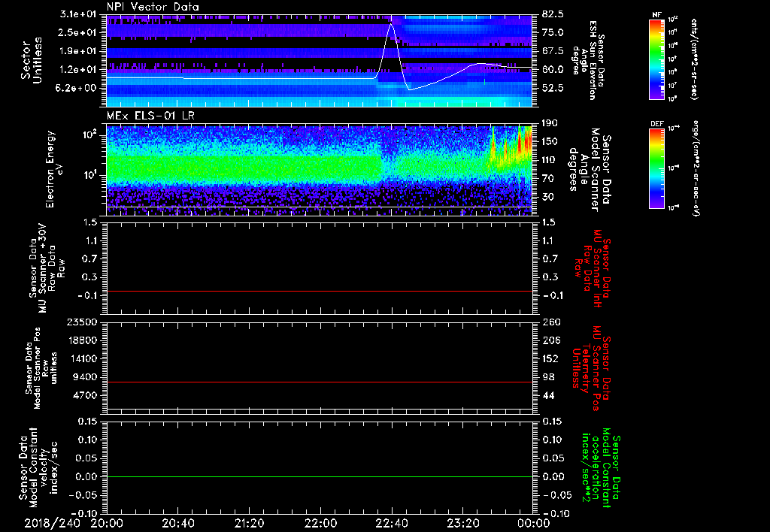
Task: Click the 23:20 time axis label
Action: pos(463,523)
